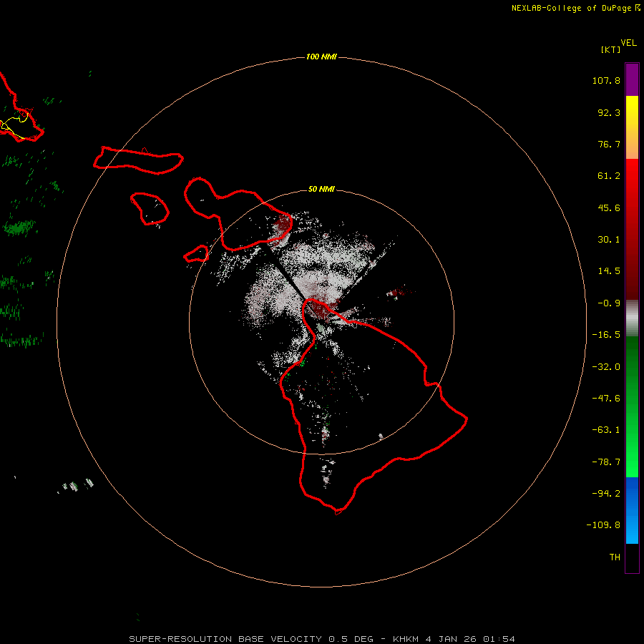Click the 100 NMI range ring label

point(321,57)
